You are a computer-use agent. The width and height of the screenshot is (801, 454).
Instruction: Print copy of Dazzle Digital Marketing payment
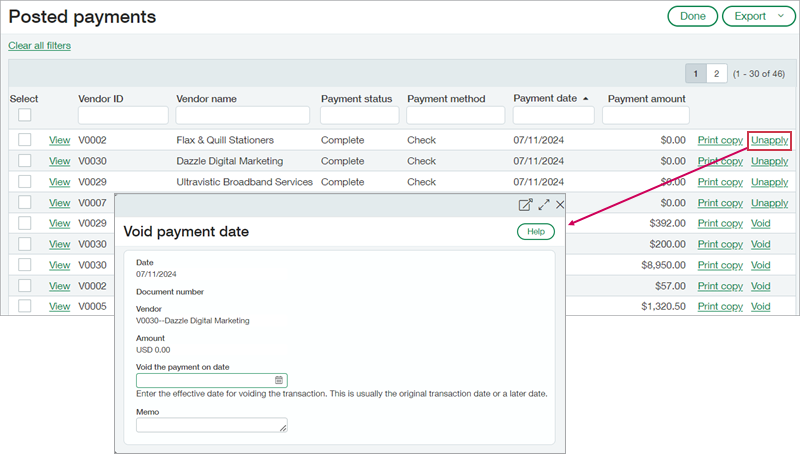[x=720, y=161]
